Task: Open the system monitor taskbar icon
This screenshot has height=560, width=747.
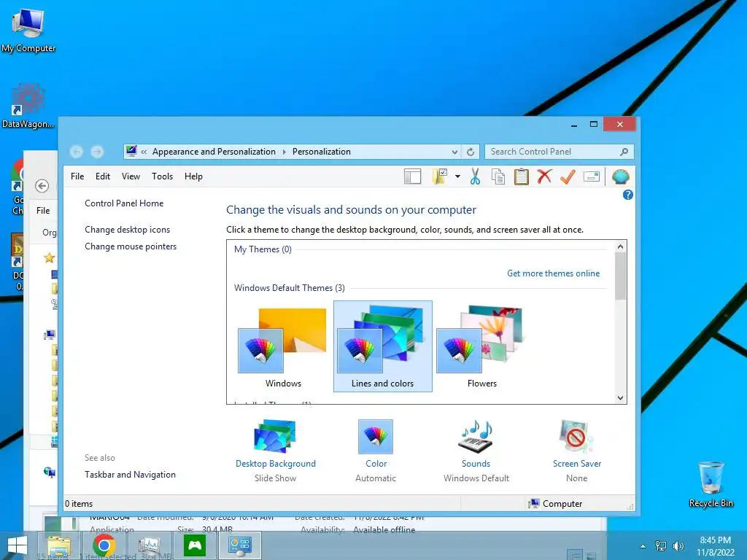Action: click(x=149, y=545)
